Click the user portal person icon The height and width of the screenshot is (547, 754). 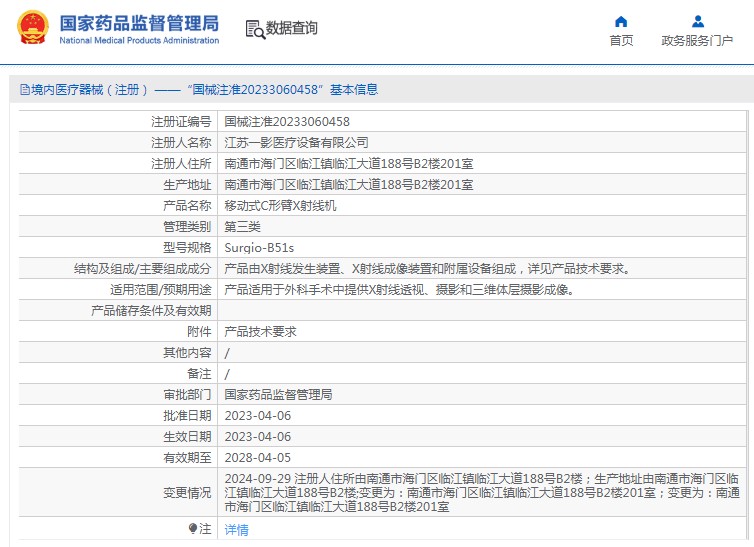click(x=697, y=21)
